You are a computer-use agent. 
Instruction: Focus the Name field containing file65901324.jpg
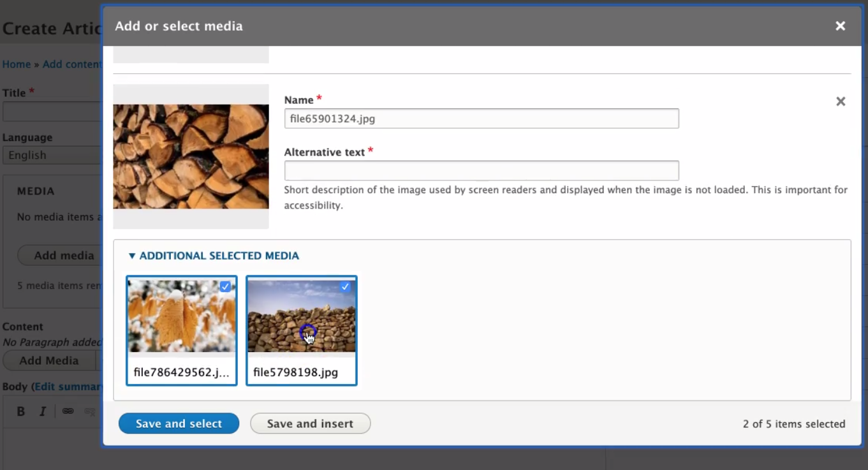click(482, 119)
